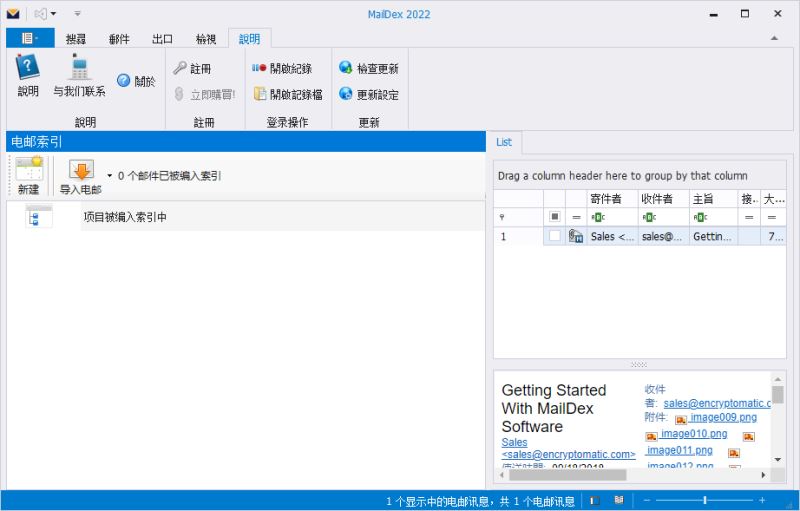Click the 收件者 filter ABC icon

[x=649, y=217]
